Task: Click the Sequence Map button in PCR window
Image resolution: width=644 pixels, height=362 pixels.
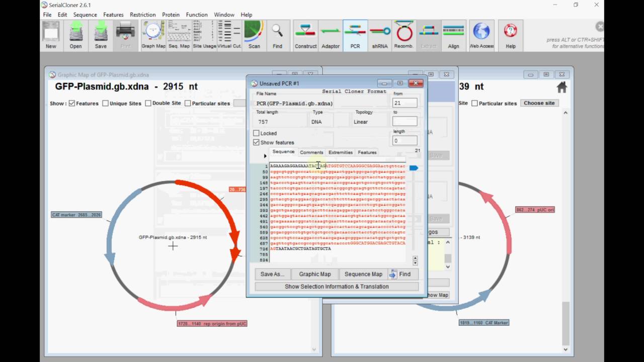Action: point(363,274)
